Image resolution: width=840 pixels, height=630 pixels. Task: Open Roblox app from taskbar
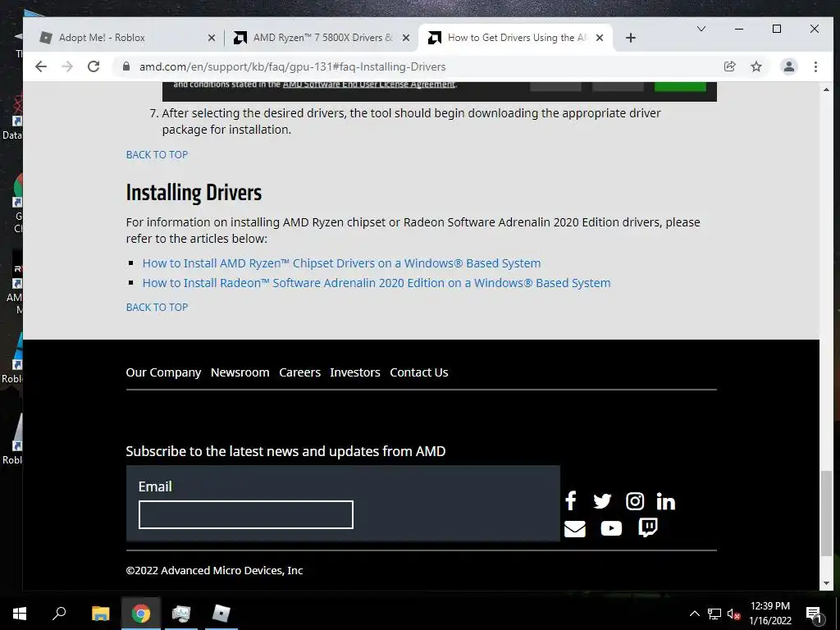pos(221,614)
